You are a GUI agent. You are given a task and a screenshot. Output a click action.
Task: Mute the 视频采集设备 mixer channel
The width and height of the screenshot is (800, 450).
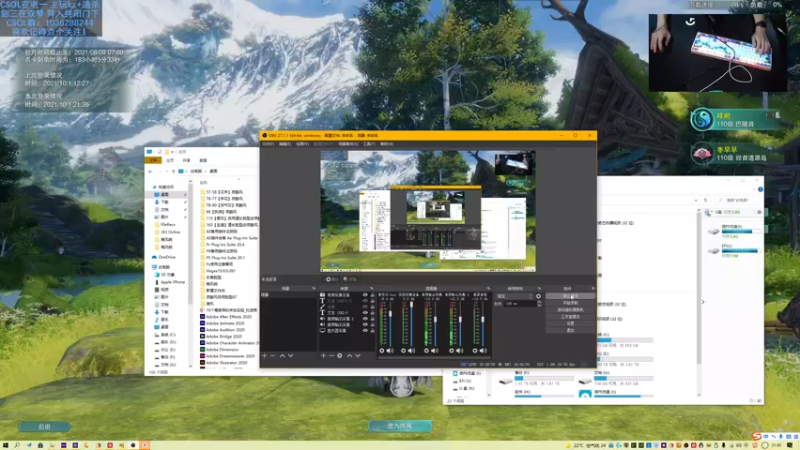tap(412, 351)
